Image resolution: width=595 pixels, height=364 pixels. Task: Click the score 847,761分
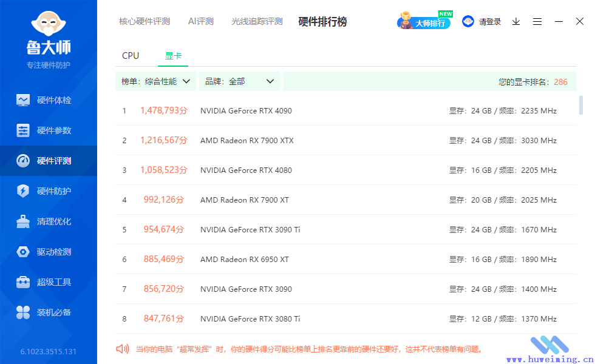(x=164, y=318)
